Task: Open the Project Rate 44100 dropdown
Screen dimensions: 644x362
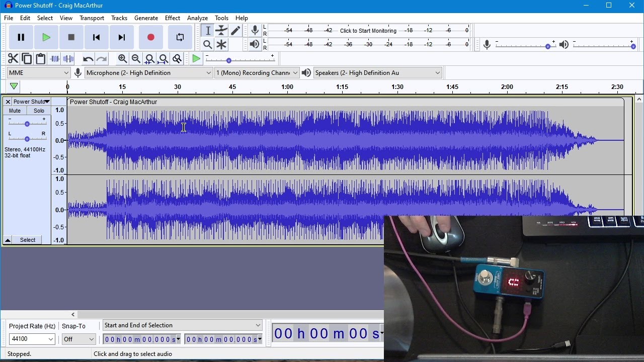Action: (x=32, y=339)
